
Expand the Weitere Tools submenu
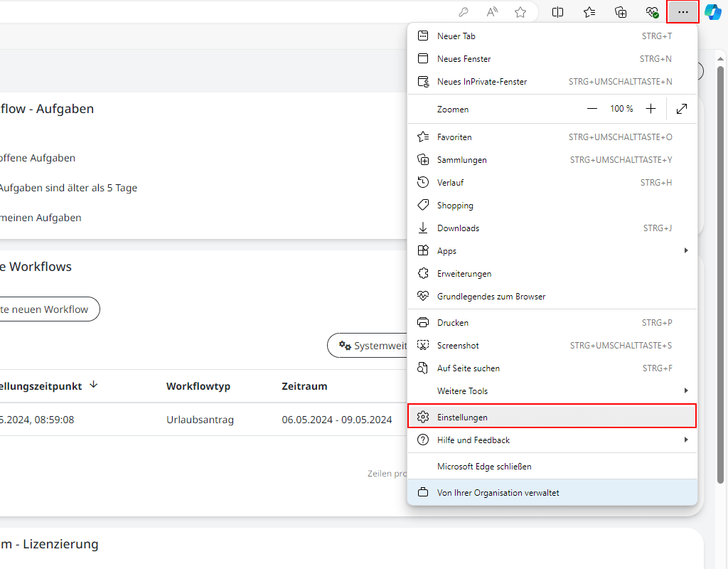[x=552, y=391]
